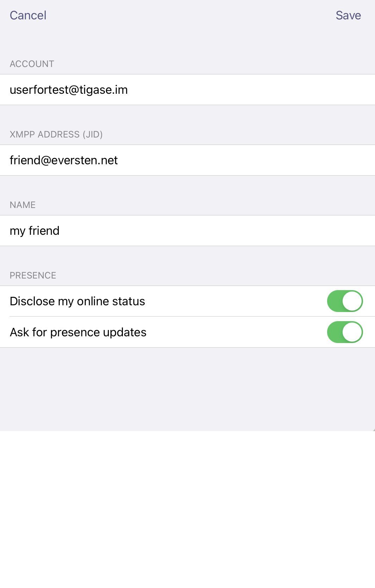Viewport: 375px width, 588px height.
Task: Tap the Cancel button
Action: click(x=28, y=15)
